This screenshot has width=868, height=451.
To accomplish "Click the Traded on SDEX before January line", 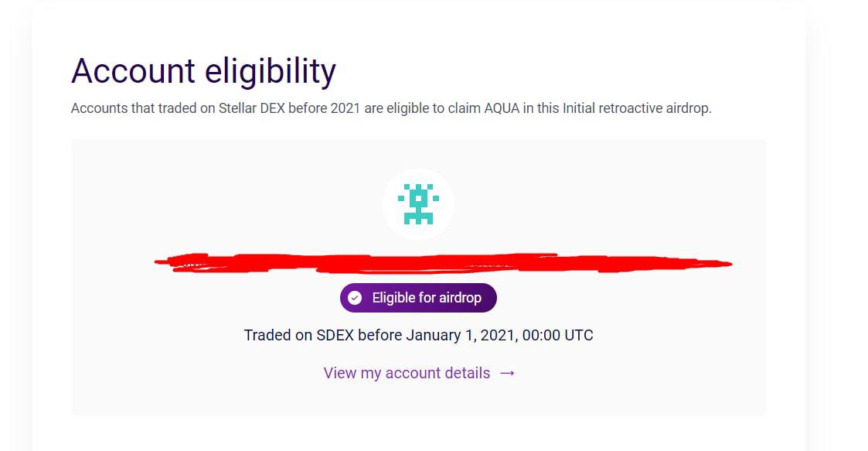I will (x=418, y=335).
